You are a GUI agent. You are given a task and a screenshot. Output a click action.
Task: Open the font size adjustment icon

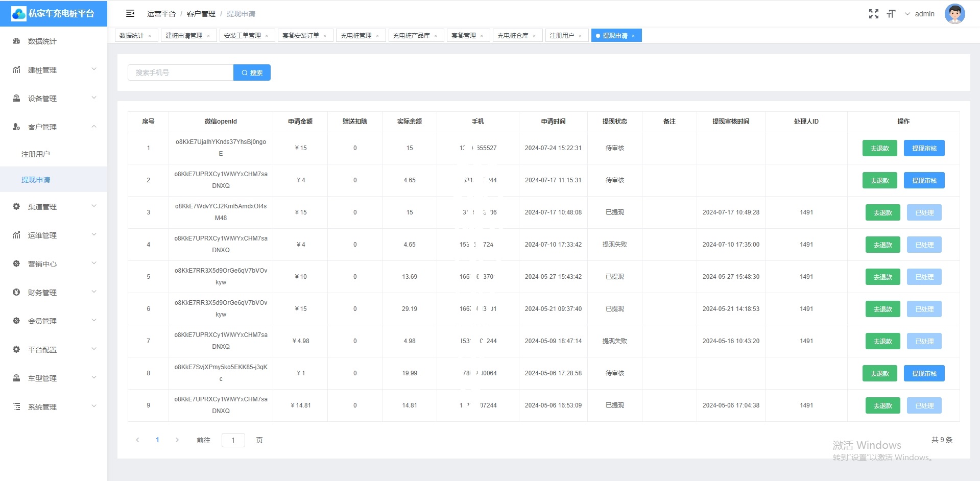[x=891, y=14]
